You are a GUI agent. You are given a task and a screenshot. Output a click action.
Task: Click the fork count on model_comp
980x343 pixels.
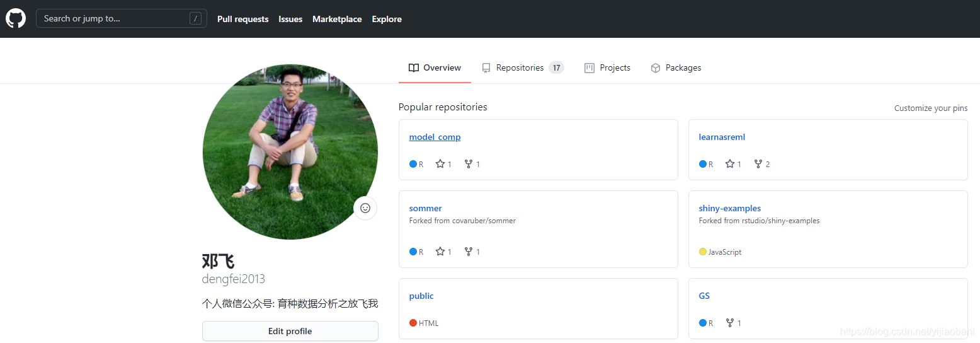[472, 164]
